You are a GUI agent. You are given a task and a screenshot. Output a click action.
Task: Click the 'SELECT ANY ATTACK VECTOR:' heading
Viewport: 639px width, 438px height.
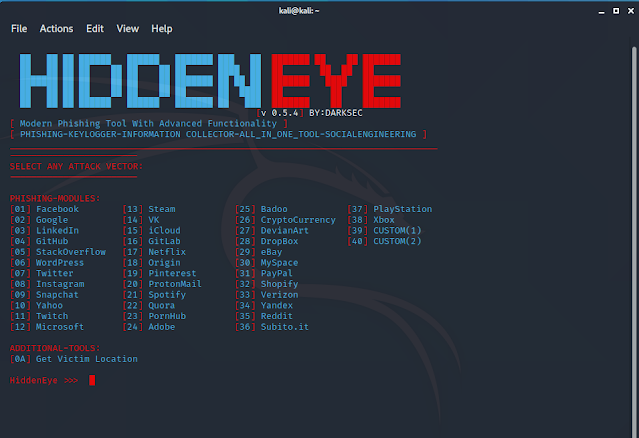(77, 166)
